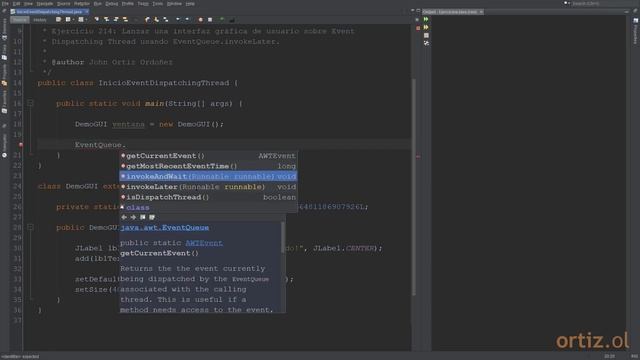The height and width of the screenshot is (360, 640).
Task: Collapse the main method fold
Action: tap(30, 103)
